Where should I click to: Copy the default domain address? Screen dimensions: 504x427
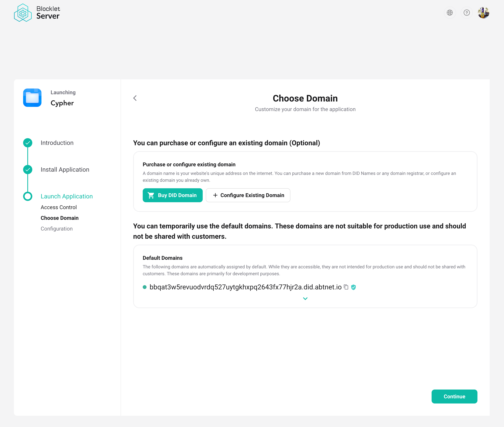click(346, 287)
